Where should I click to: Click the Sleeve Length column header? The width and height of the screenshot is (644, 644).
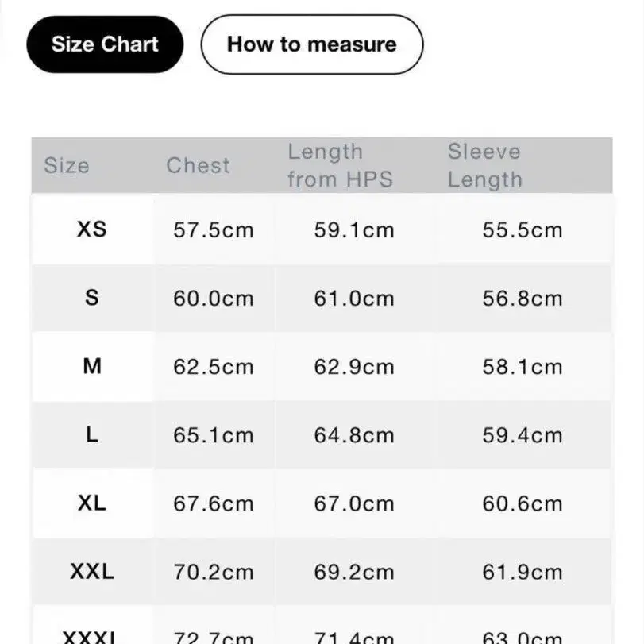(x=485, y=165)
